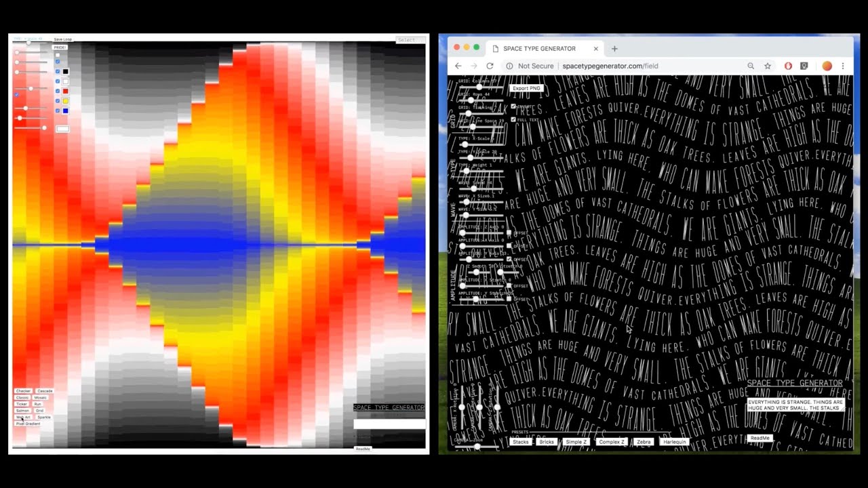
Task: Open the blue color swatch
Action: 66,110
